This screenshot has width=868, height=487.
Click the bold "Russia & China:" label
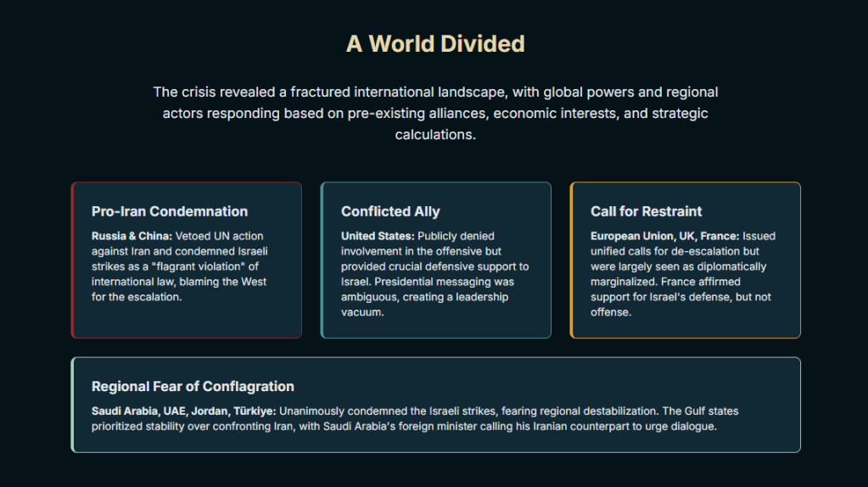tap(132, 236)
